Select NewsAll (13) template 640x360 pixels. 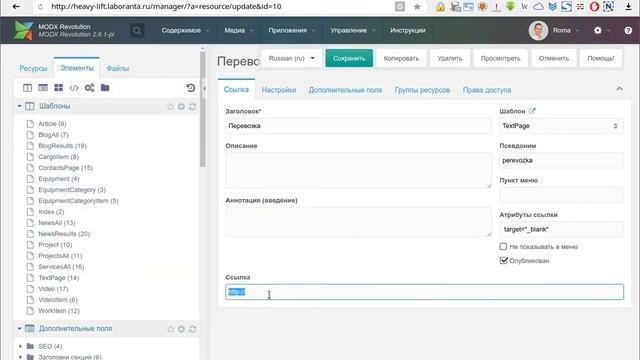coord(57,222)
